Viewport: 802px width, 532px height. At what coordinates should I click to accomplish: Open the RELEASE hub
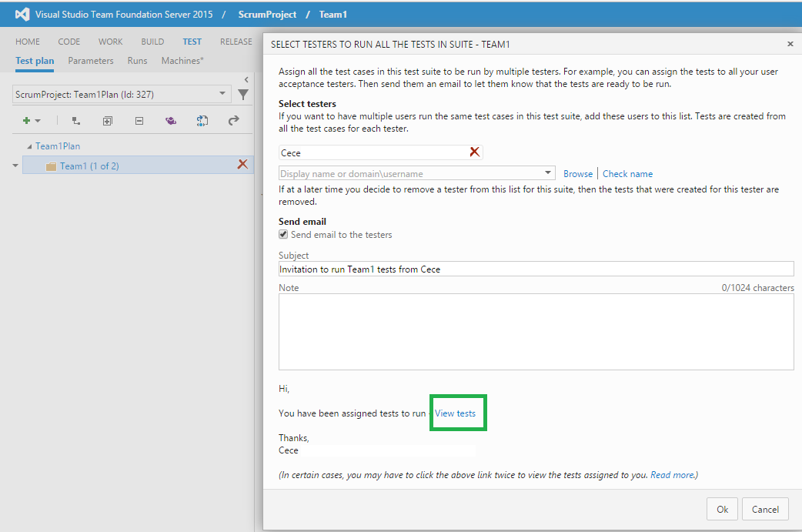236,42
